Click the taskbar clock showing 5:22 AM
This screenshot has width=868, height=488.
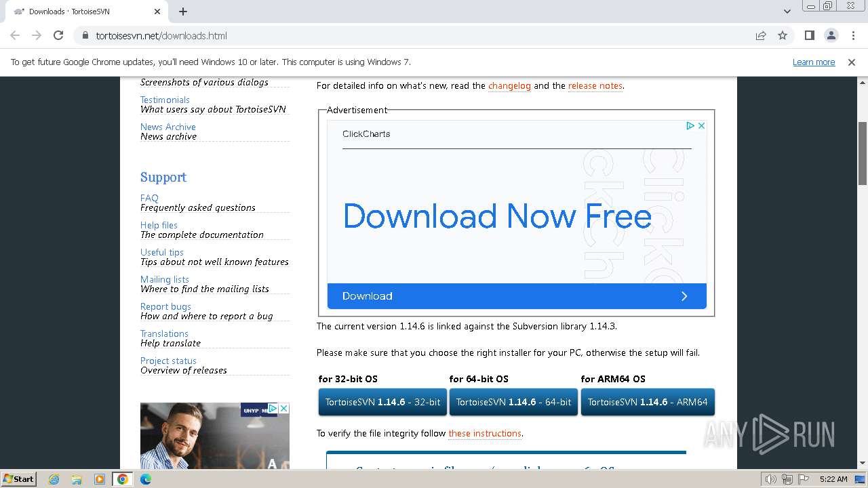tap(833, 479)
